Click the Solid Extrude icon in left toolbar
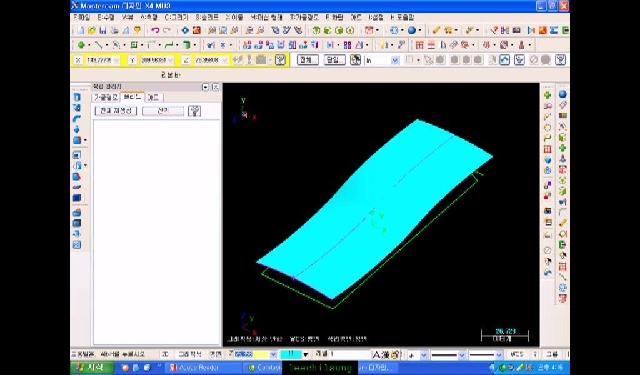Viewport: 640px width, 375px height. tap(77, 97)
